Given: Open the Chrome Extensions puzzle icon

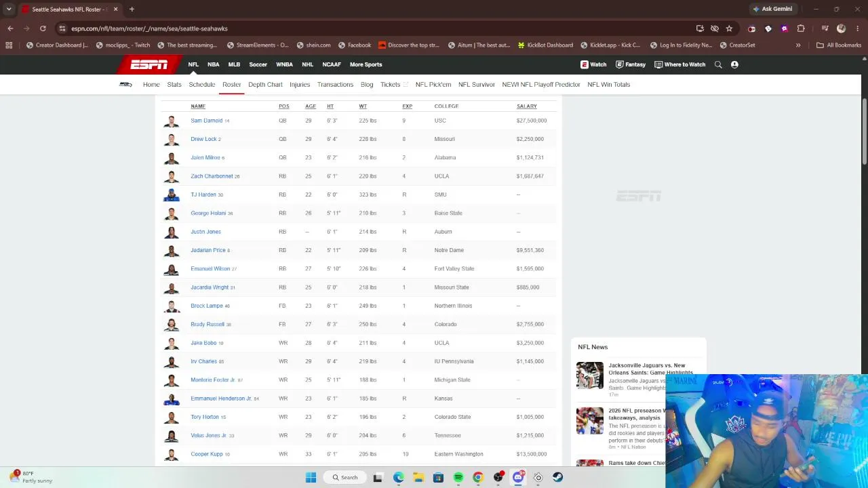Looking at the screenshot, I should (801, 28).
